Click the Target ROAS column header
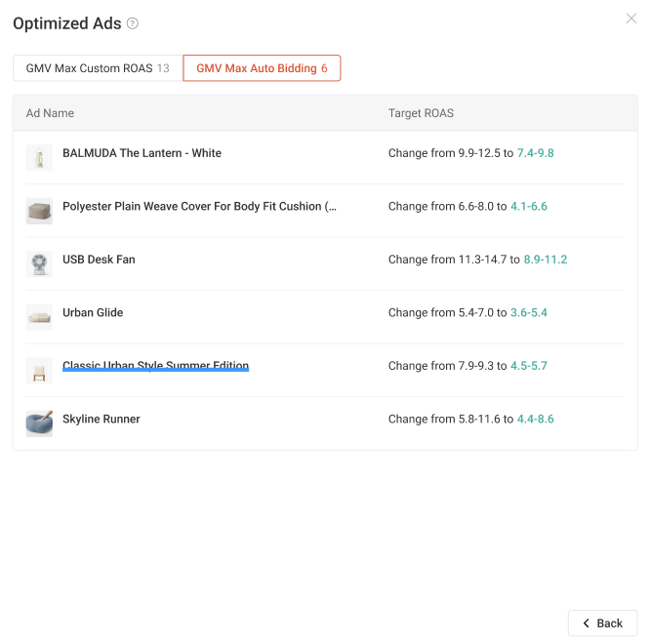Viewport: 650px width, 644px height. tap(421, 113)
